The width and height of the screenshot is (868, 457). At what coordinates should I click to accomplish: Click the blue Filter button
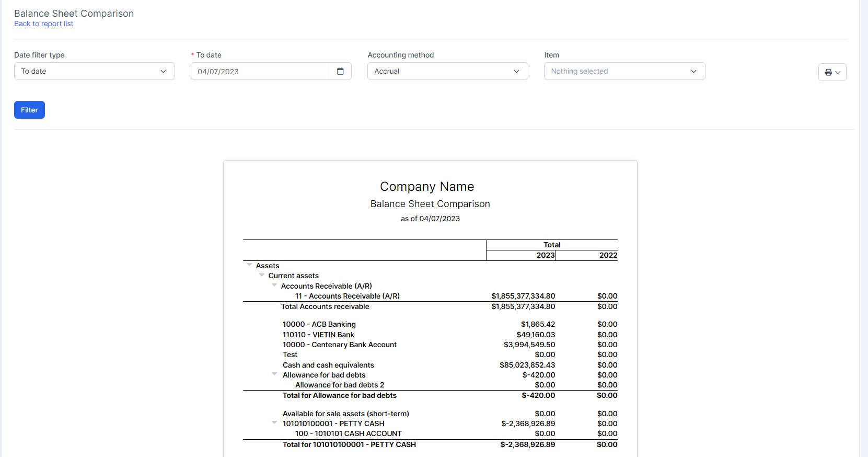[29, 110]
